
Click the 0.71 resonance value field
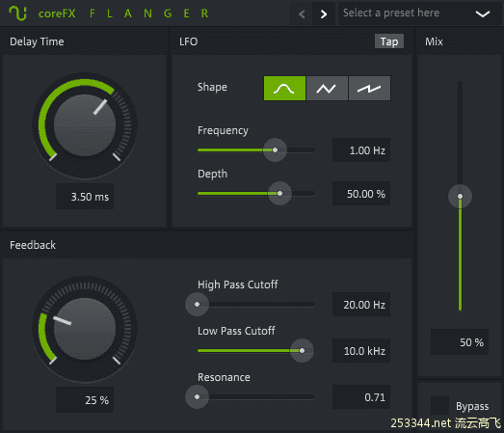pos(361,397)
